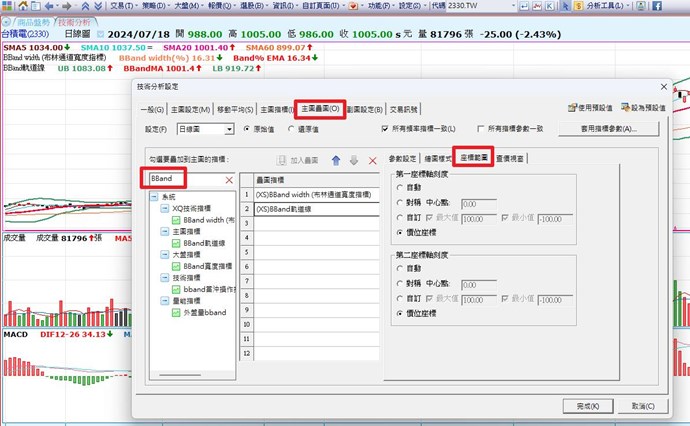The width and height of the screenshot is (690, 426).
Task: Switch to the 副圖設定 tab
Action: pos(363,108)
